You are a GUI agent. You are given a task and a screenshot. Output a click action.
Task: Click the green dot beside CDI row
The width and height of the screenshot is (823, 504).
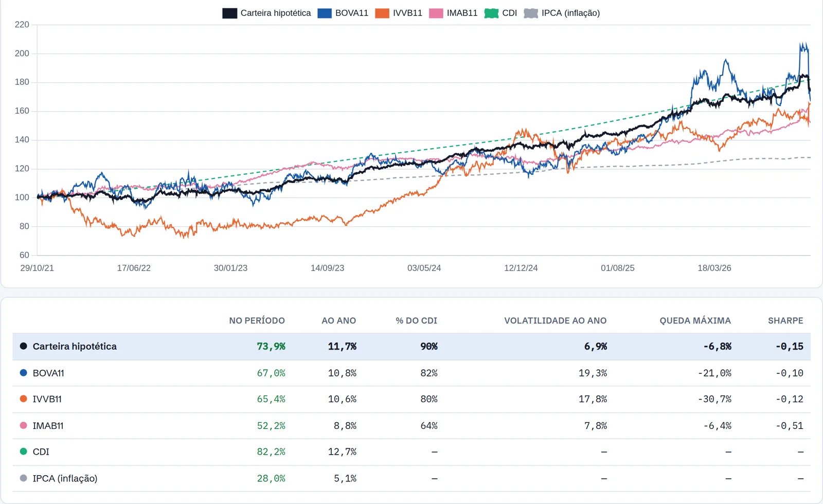23,452
